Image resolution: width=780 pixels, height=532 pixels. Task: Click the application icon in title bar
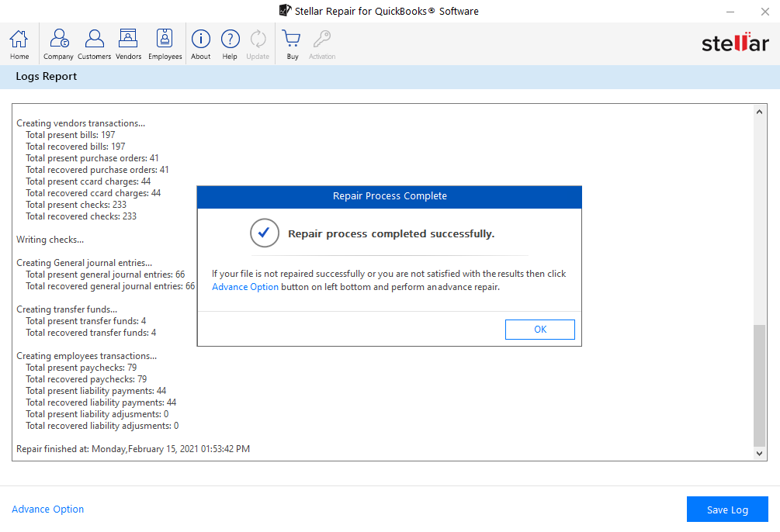[285, 10]
